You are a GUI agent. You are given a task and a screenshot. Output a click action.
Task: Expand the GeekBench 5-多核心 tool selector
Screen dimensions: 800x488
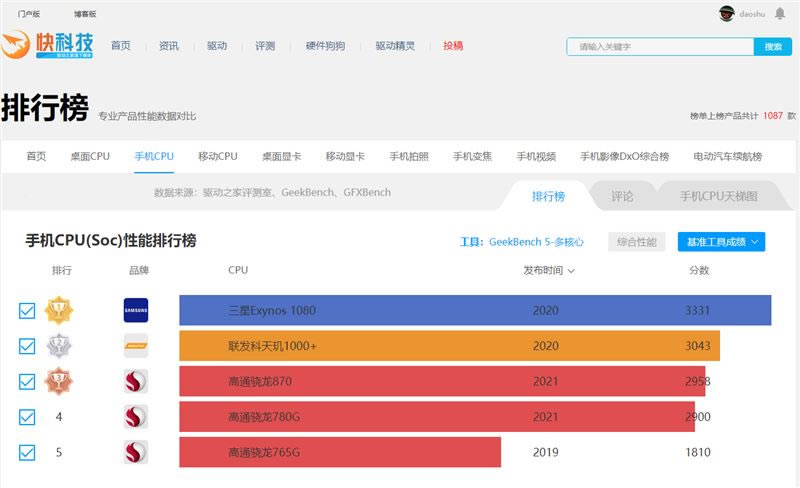(535, 242)
